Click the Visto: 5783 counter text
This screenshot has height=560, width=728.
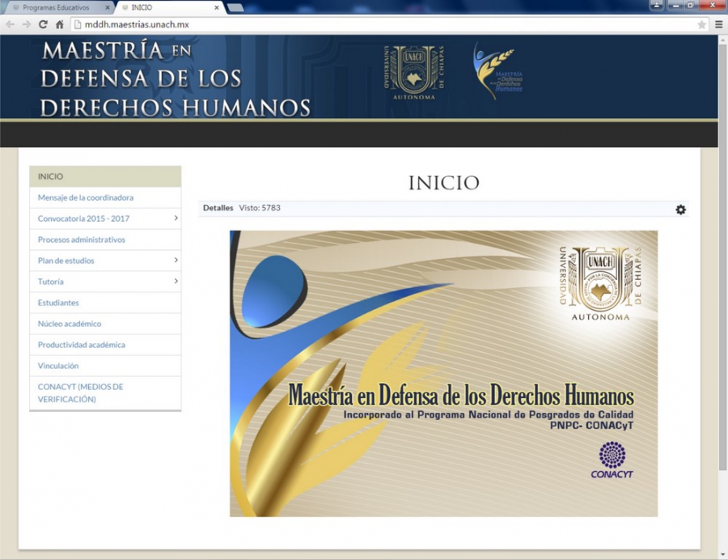click(260, 208)
